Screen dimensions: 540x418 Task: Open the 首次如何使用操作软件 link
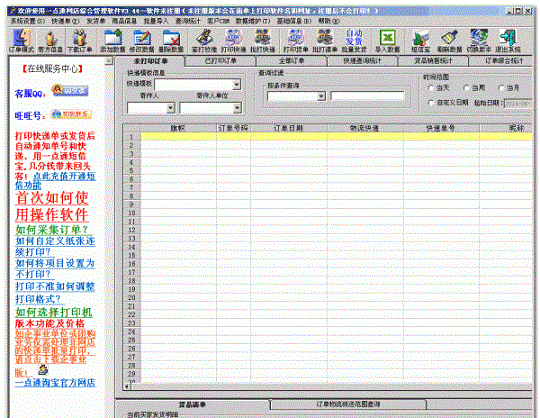[52, 206]
